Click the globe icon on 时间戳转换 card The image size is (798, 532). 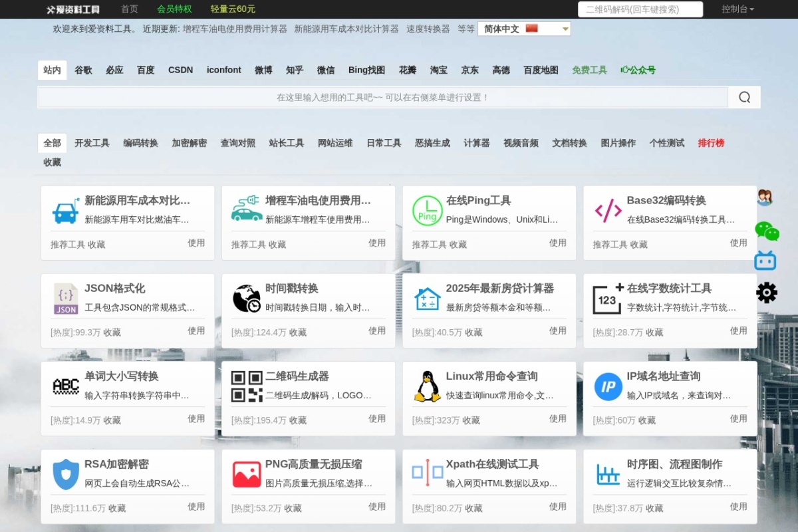pos(245,298)
